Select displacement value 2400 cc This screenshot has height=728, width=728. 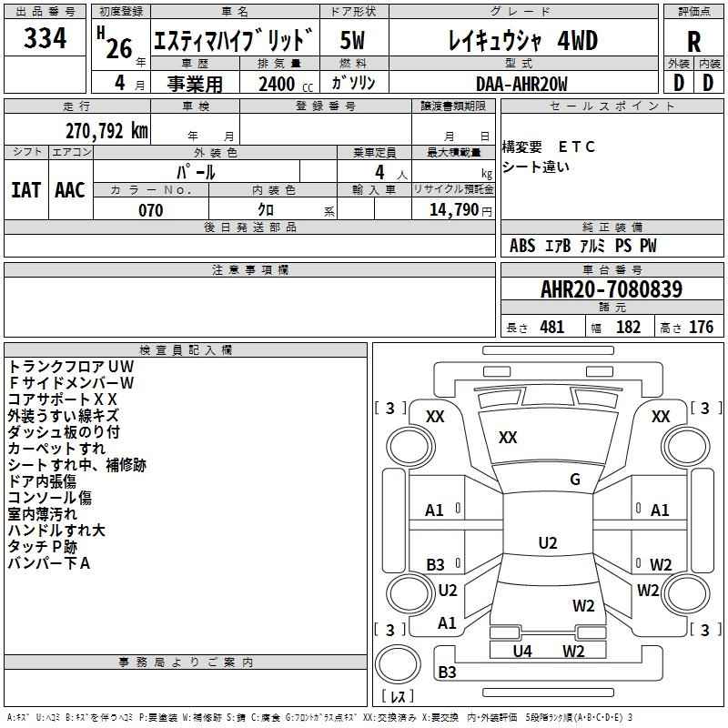point(286,84)
